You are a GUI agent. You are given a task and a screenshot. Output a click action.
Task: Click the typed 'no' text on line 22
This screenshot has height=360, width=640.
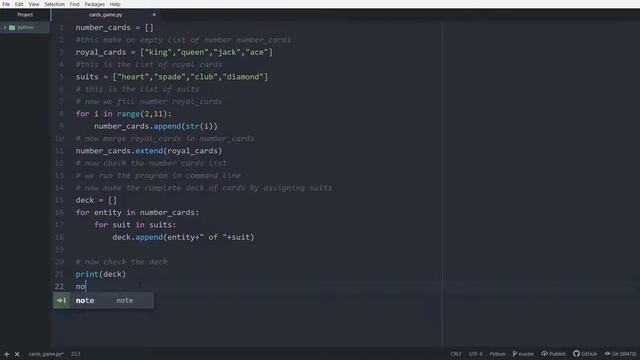point(80,287)
